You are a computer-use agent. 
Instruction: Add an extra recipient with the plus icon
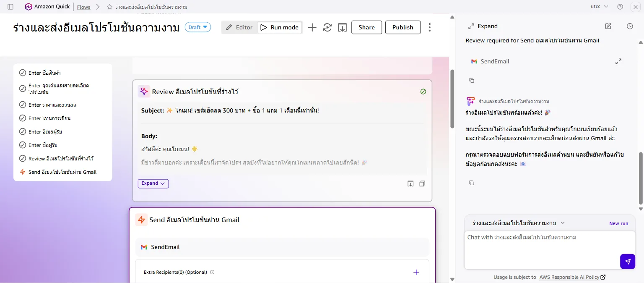click(416, 272)
